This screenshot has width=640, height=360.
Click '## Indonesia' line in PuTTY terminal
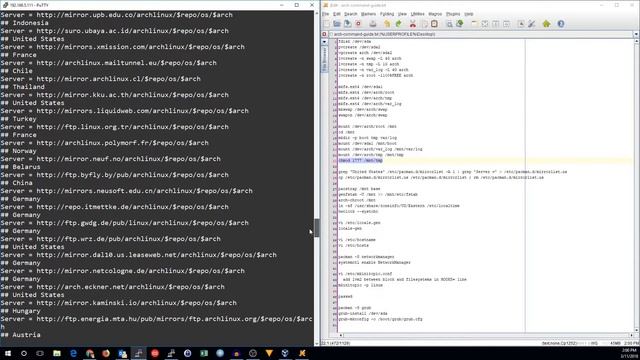24,23
